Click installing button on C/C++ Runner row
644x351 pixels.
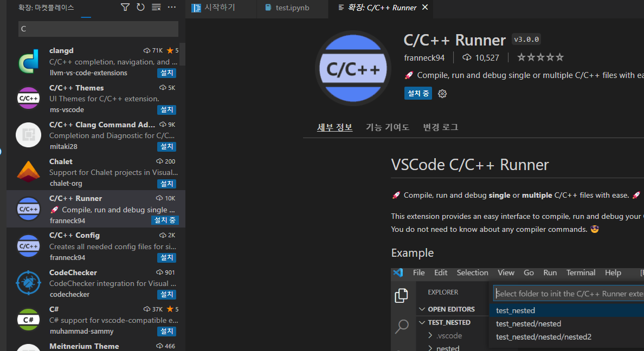tap(165, 220)
